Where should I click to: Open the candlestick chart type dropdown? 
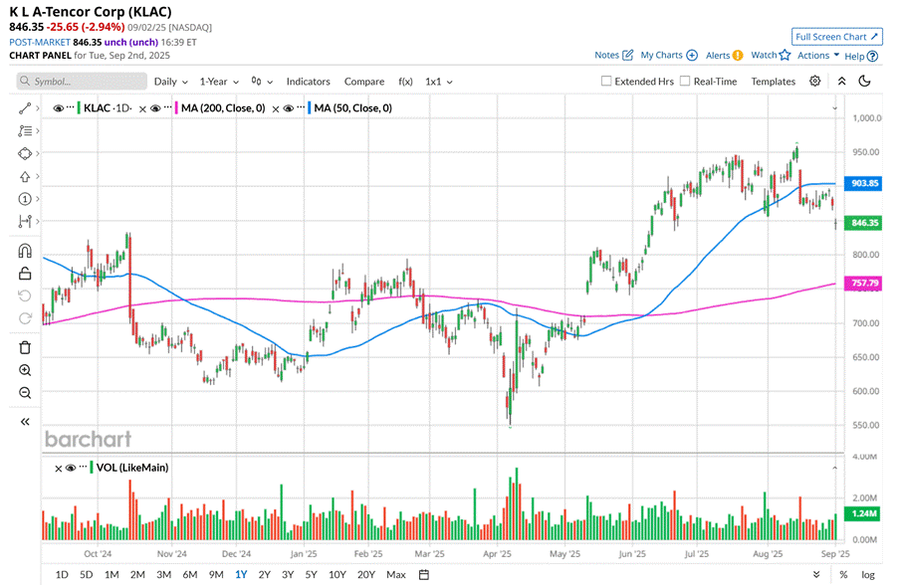[x=262, y=82]
